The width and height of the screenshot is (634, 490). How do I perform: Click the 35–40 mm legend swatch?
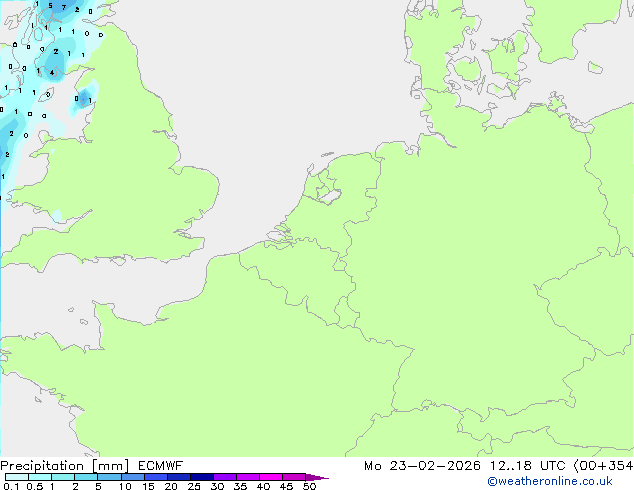[248, 477]
